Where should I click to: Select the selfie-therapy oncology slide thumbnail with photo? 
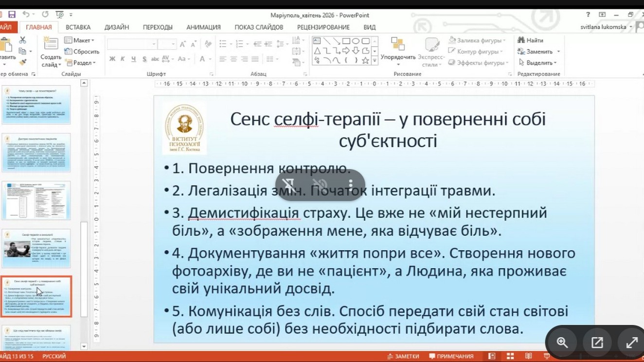pyautogui.click(x=36, y=248)
